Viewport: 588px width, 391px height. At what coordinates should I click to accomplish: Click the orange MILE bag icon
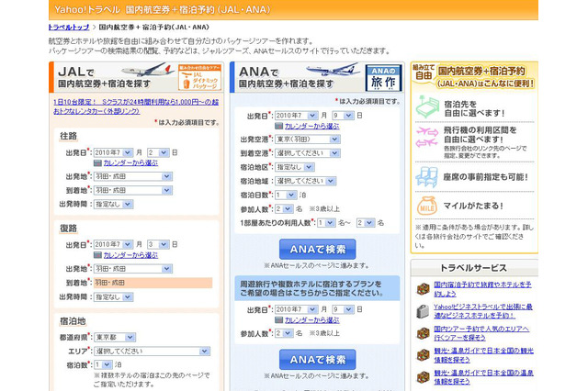[427, 206]
